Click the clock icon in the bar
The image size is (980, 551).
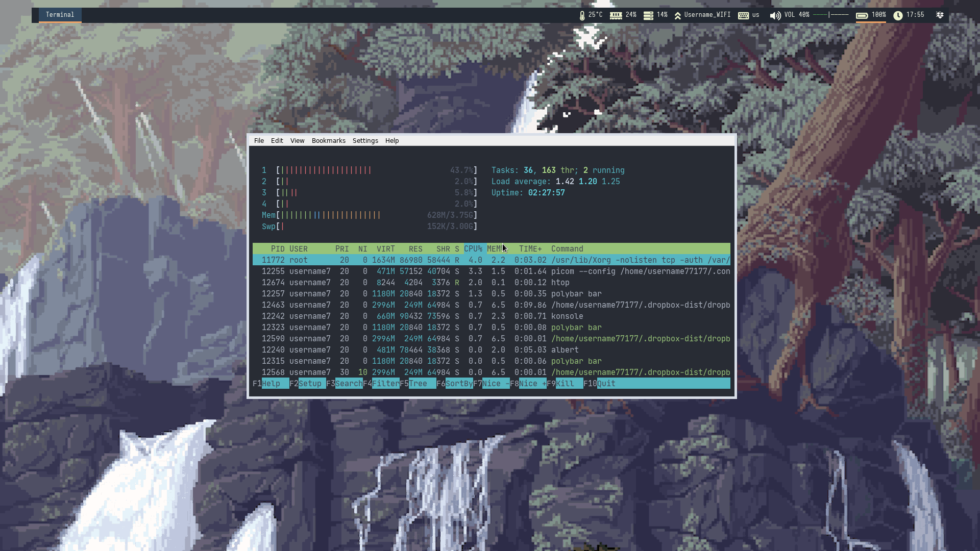[898, 15]
